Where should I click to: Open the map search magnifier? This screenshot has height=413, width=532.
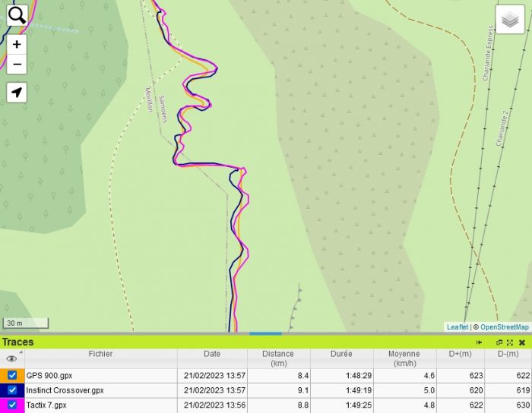[16, 14]
